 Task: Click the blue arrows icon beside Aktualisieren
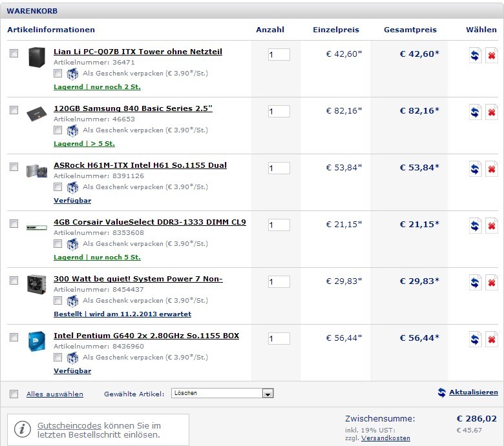tap(442, 392)
